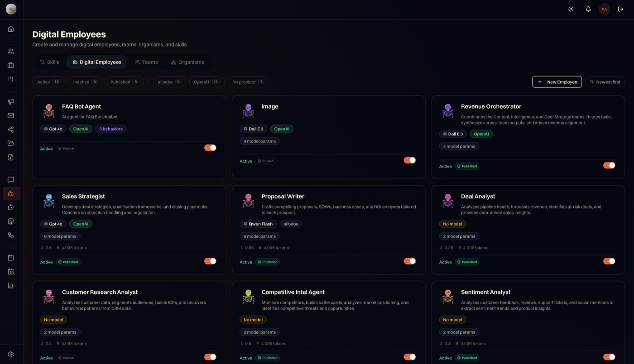
Task: Click Published badge on Sales Strategist card
Action: click(x=68, y=262)
